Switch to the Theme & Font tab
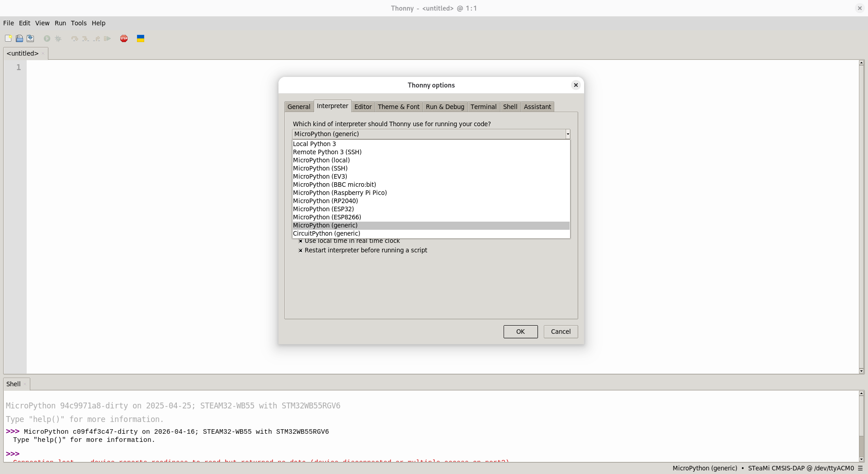This screenshot has width=868, height=474. click(x=399, y=107)
